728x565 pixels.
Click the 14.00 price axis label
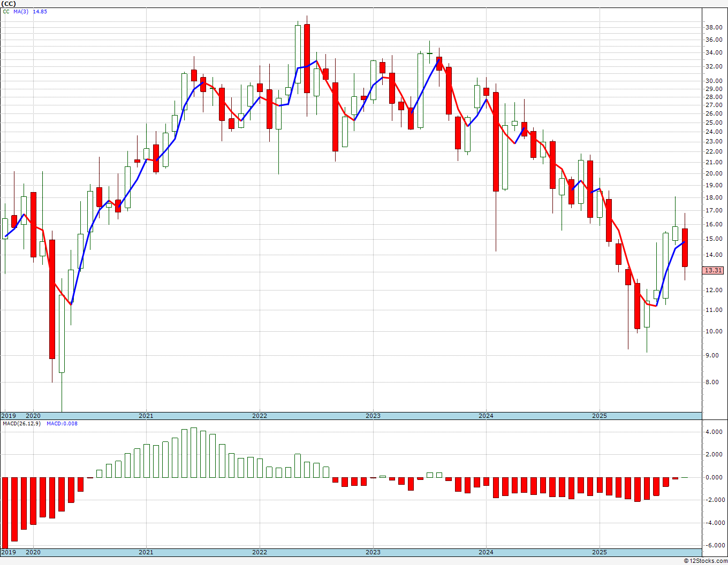tap(714, 255)
